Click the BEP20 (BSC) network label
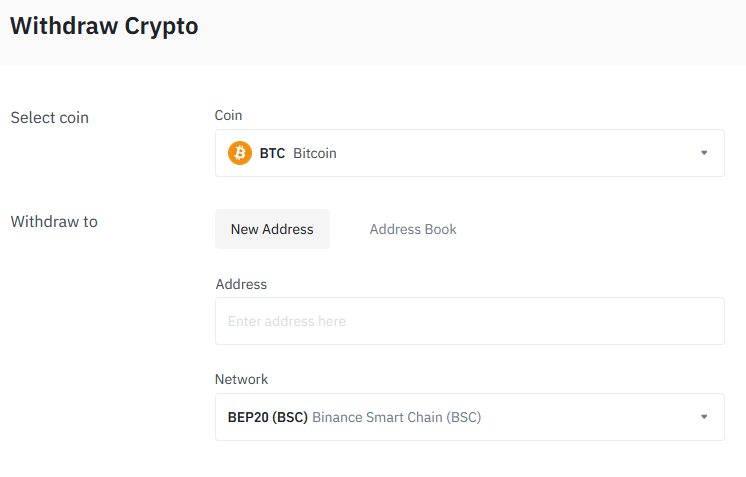The image size is (746, 477). pos(268,417)
